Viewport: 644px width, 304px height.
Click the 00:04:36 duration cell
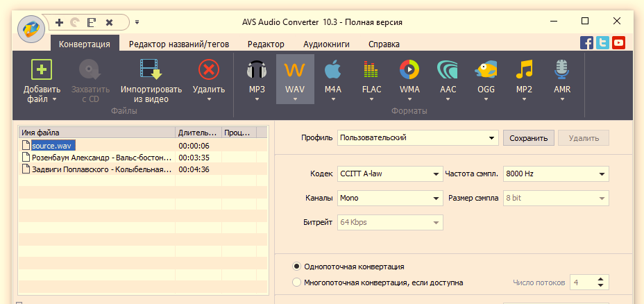click(x=194, y=169)
